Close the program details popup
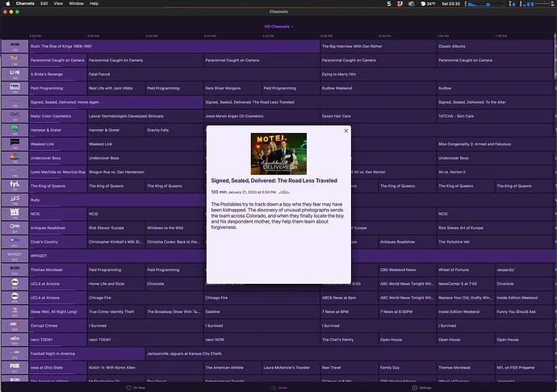 pos(346,130)
